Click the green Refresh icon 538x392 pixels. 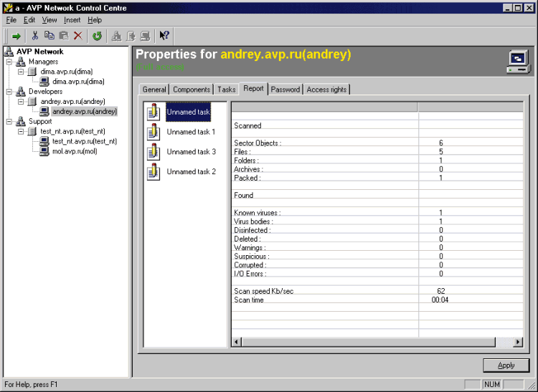coord(98,36)
